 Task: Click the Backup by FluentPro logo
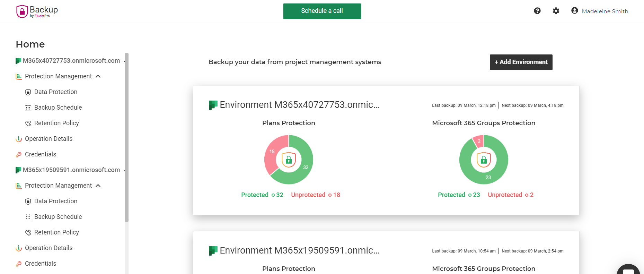point(37,11)
